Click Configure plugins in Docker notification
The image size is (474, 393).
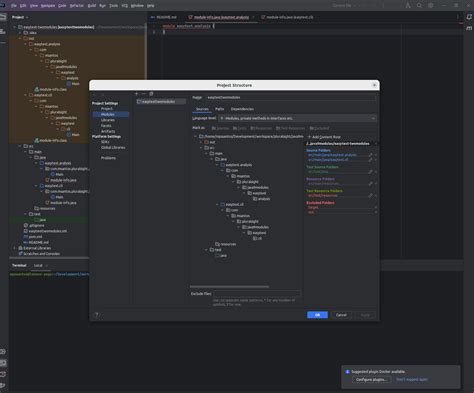click(371, 380)
